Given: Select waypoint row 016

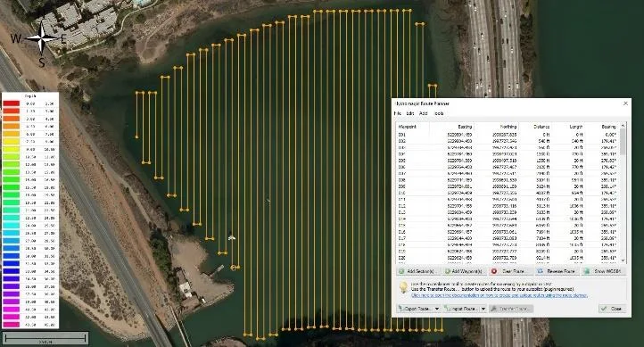Looking at the screenshot, I should click(x=508, y=232).
